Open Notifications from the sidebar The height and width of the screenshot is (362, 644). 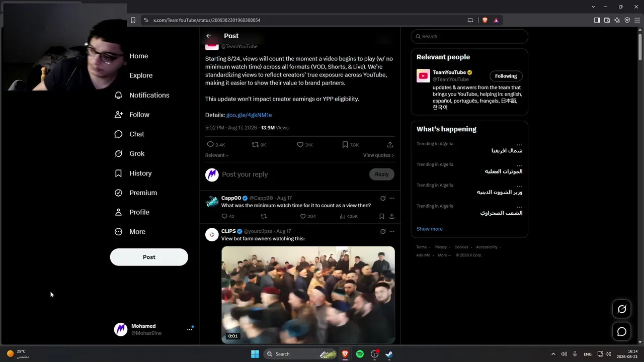point(142,95)
